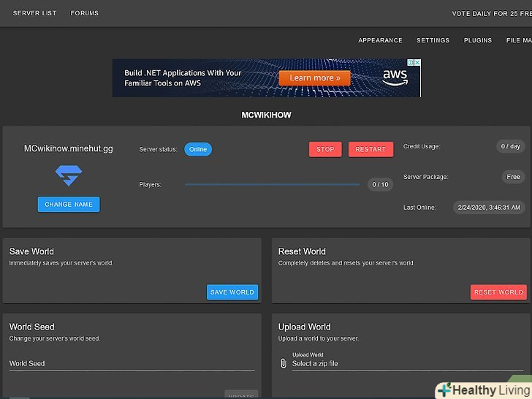
Task: Focus the World Seed input field
Action: point(132,363)
